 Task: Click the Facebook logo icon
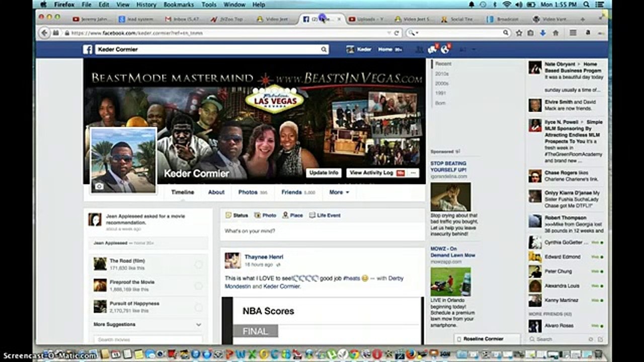click(88, 49)
